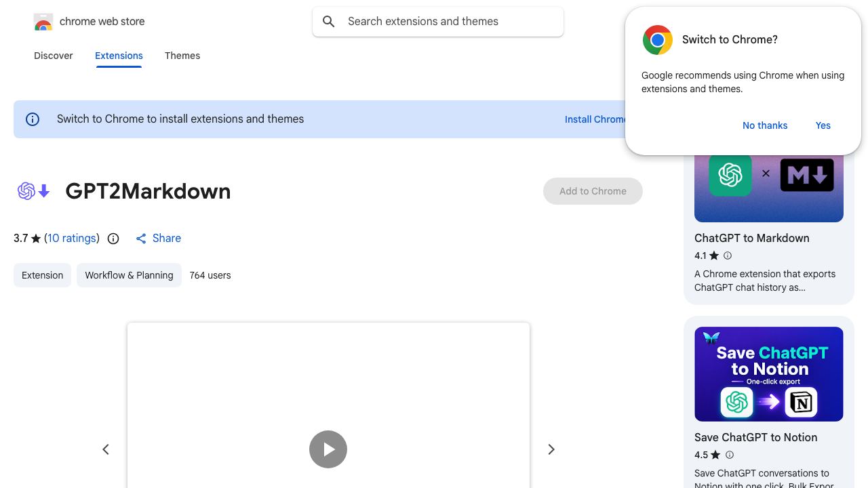This screenshot has height=488, width=868.
Task: Select the Workflow & Planning chip
Action: (x=129, y=275)
